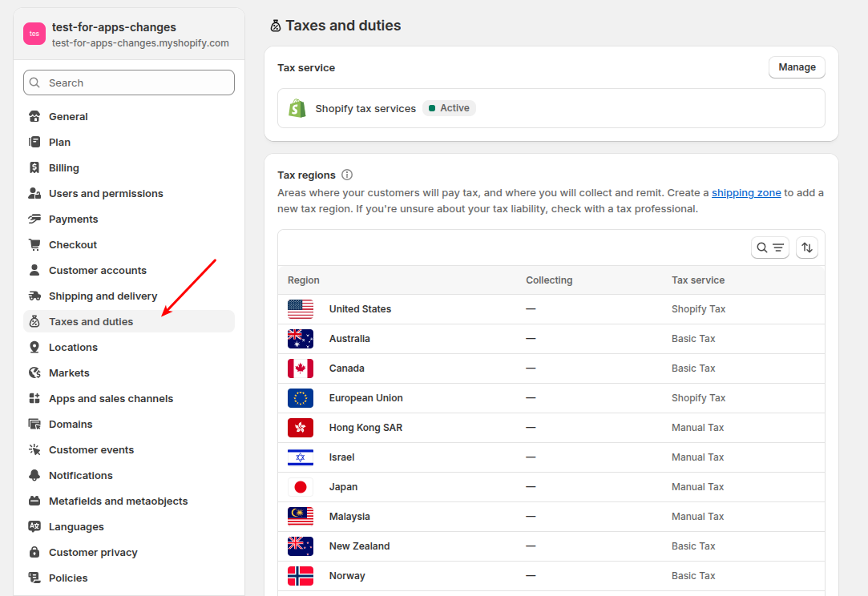Click the Manage button for tax service
The width and height of the screenshot is (868, 596).
796,67
